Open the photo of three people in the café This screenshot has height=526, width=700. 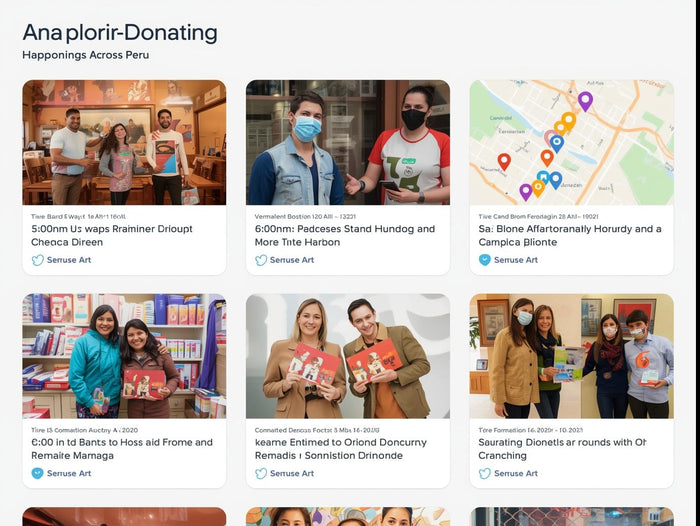tap(124, 142)
